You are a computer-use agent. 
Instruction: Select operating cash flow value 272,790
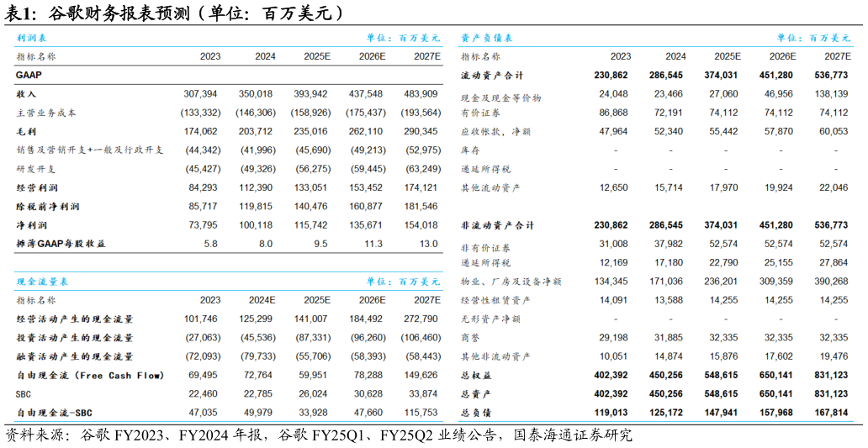coord(422,319)
